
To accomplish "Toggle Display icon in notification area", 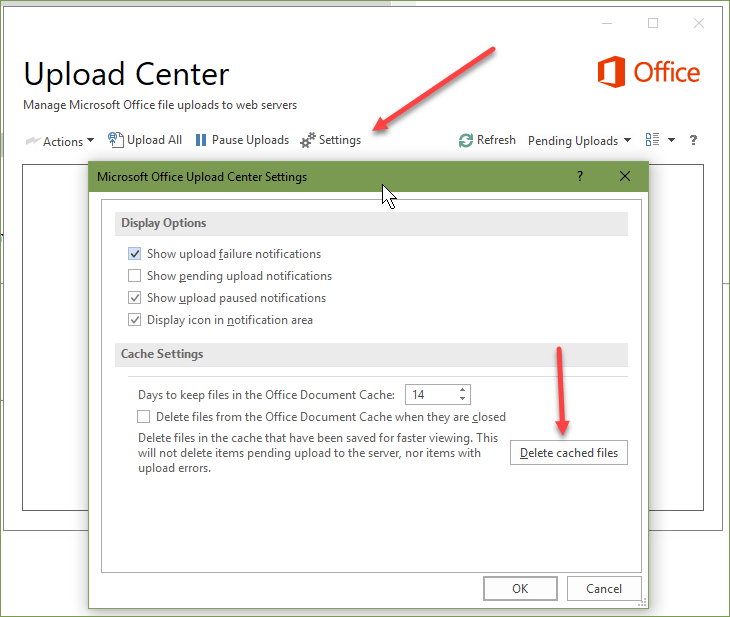I will click(135, 320).
